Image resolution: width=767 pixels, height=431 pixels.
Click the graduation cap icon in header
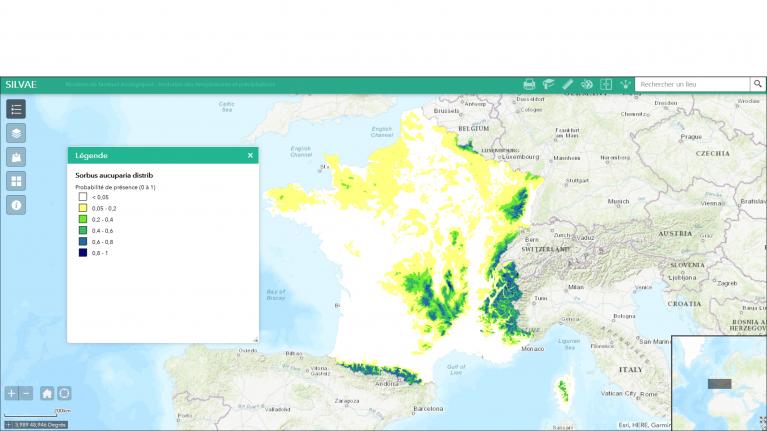(x=548, y=85)
